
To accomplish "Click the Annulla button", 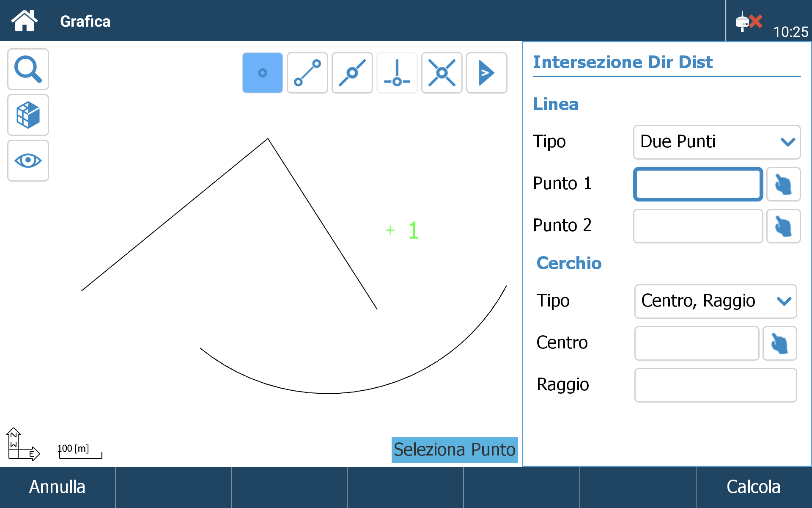I will click(58, 487).
